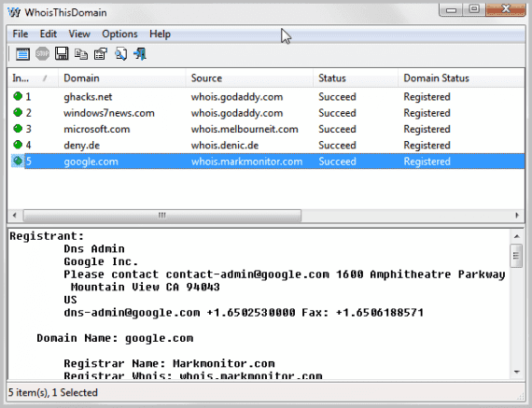
Task: Close the WhoisThisDomain window
Action: tap(505, 10)
